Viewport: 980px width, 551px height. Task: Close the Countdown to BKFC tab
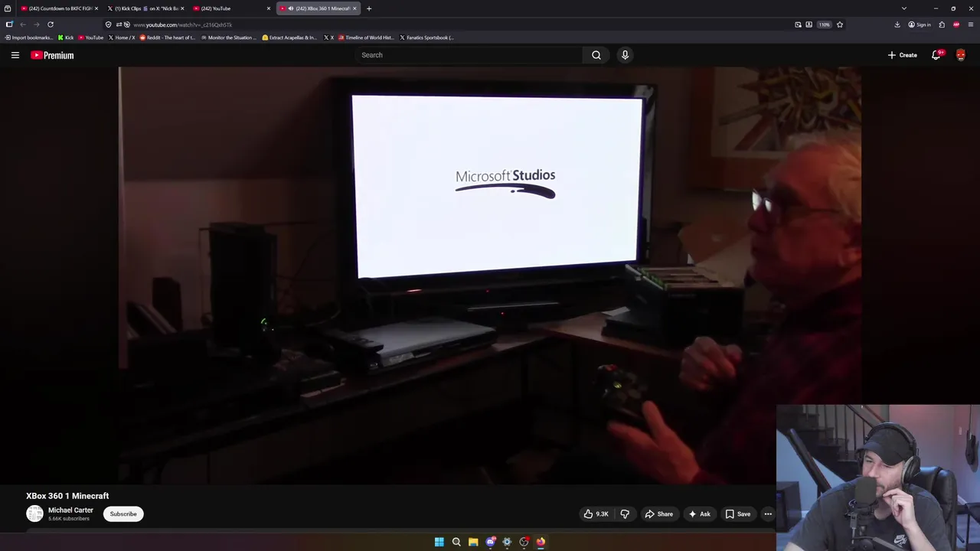click(x=96, y=8)
